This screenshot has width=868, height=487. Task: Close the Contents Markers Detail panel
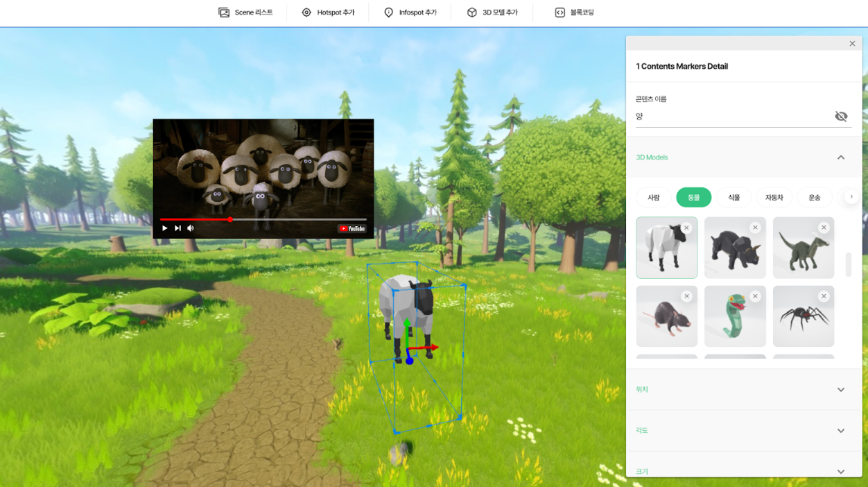point(852,44)
